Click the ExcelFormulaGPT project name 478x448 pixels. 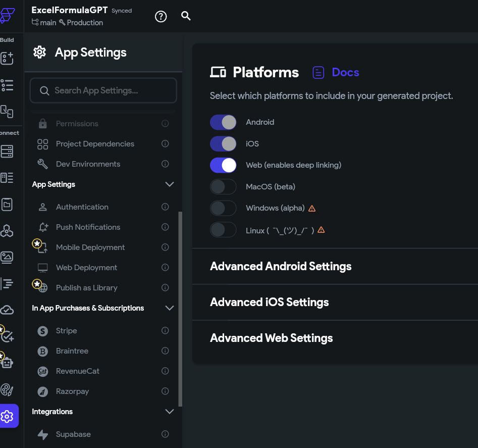tap(70, 10)
